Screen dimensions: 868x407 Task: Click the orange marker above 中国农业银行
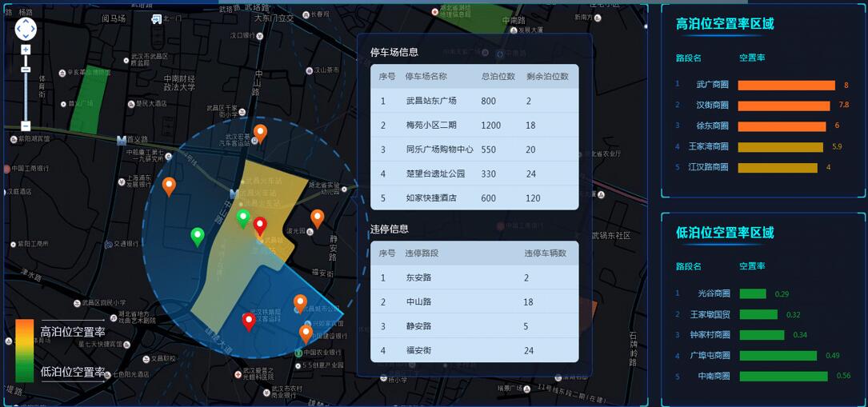coord(306,333)
